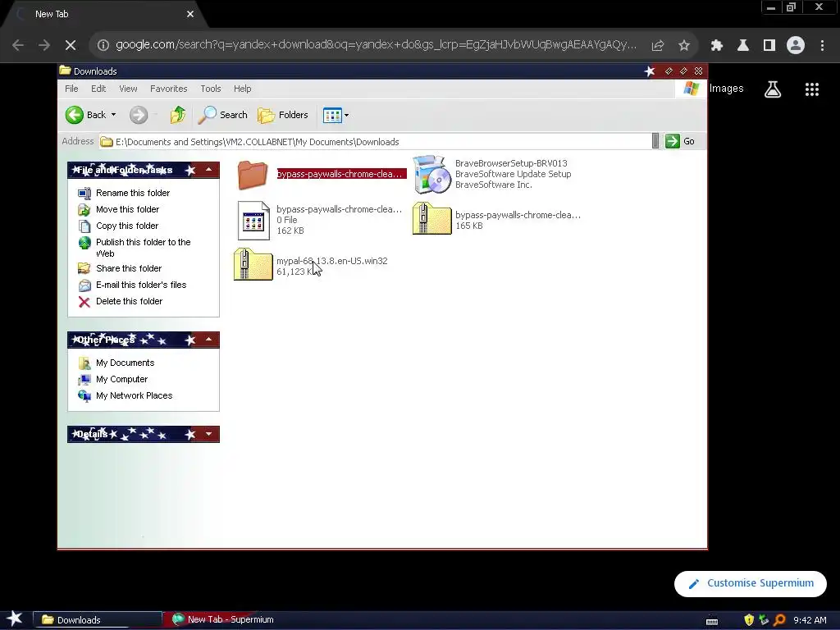Viewport: 840px width, 630px height.
Task: Select the 162 KB bypass-paywalls file icon
Action: (253, 220)
